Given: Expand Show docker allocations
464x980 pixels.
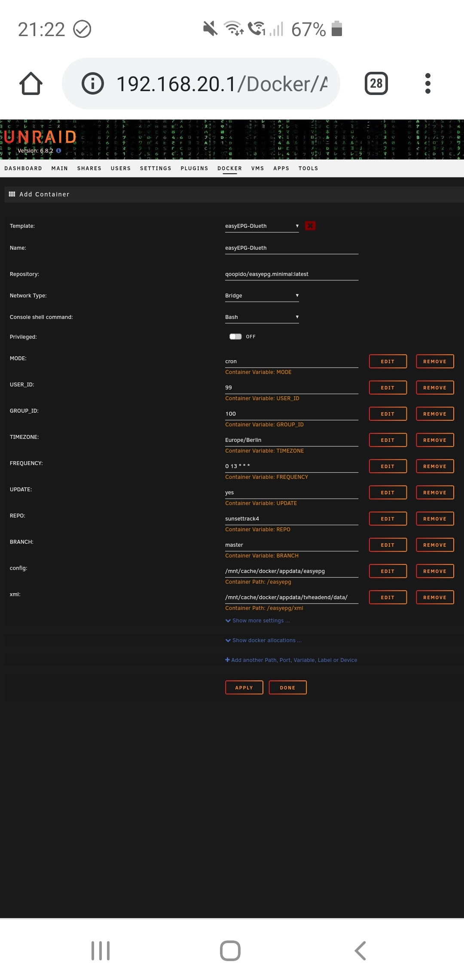Looking at the screenshot, I should pyautogui.click(x=263, y=640).
